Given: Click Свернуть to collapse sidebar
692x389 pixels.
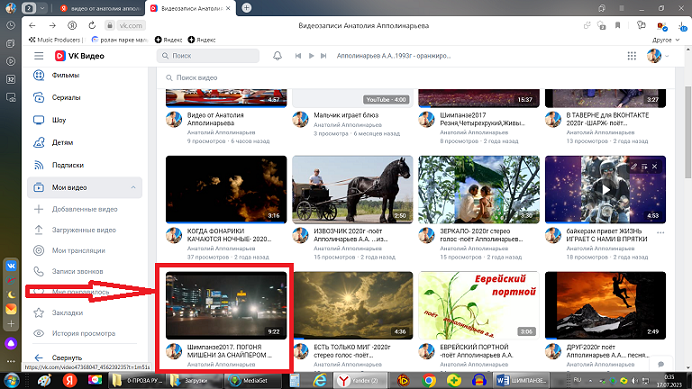Looking at the screenshot, I should (x=66, y=357).
